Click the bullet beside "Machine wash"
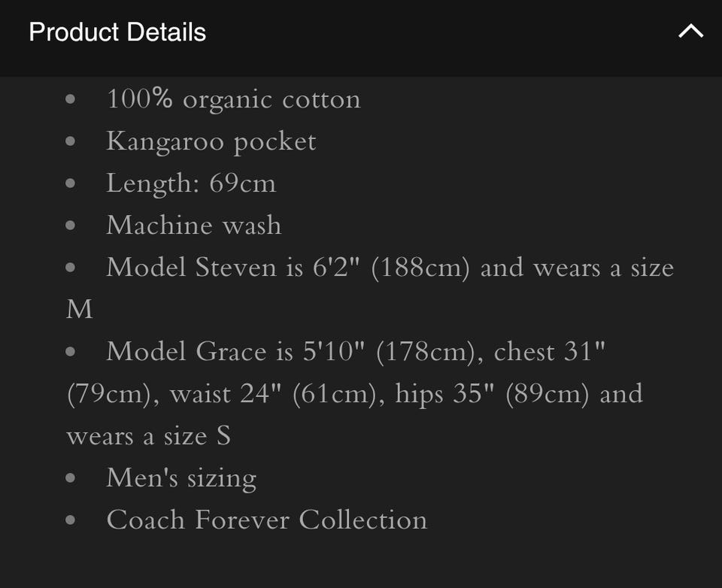The height and width of the screenshot is (588, 722). click(71, 226)
